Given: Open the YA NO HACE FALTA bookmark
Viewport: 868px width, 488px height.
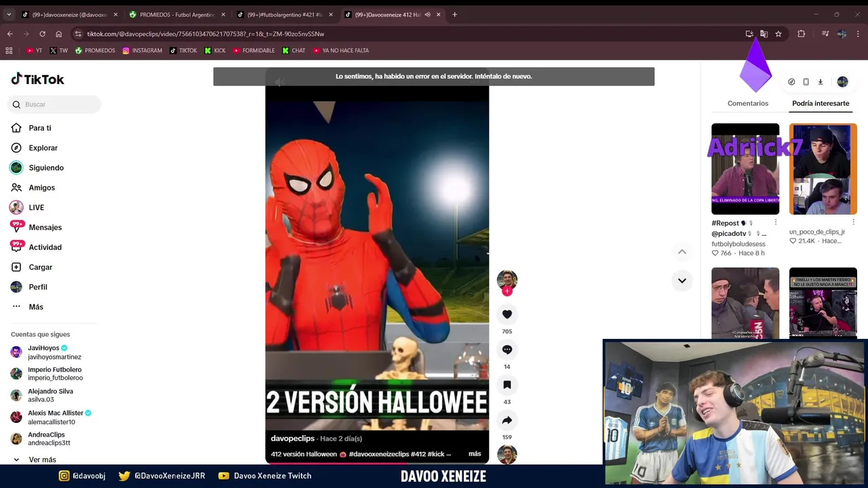Looking at the screenshot, I should [340, 50].
